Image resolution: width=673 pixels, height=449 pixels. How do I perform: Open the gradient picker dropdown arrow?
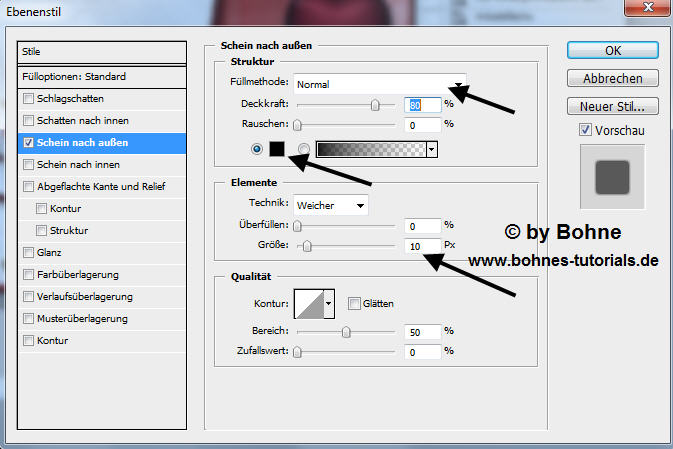coord(432,149)
